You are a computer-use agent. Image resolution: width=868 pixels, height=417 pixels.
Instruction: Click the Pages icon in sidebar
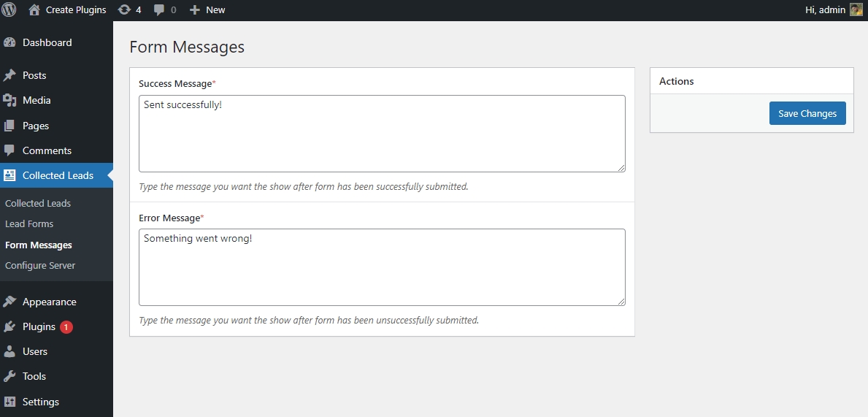(9, 126)
